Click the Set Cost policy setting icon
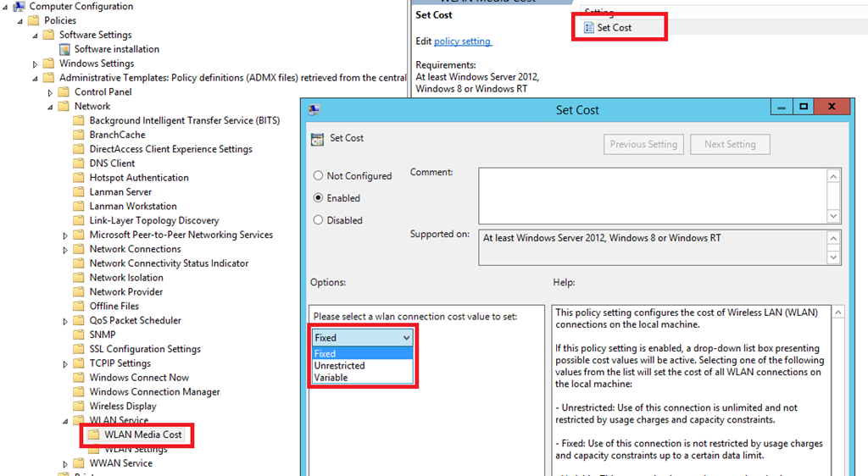 [589, 28]
